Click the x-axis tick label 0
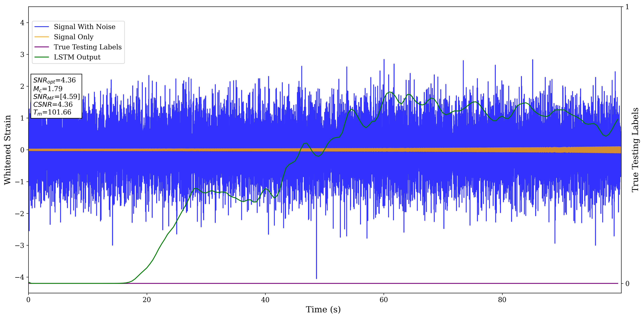The image size is (644, 318). 29,300
